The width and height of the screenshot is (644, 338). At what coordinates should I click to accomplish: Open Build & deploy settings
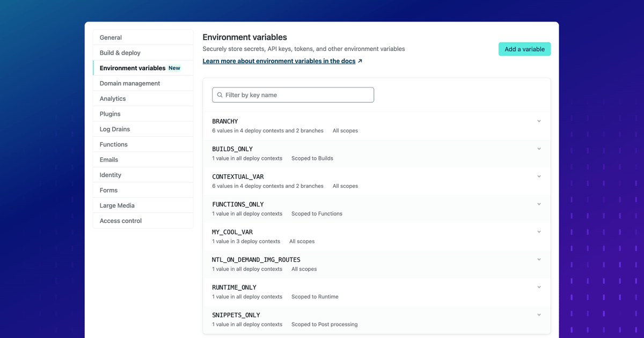120,53
